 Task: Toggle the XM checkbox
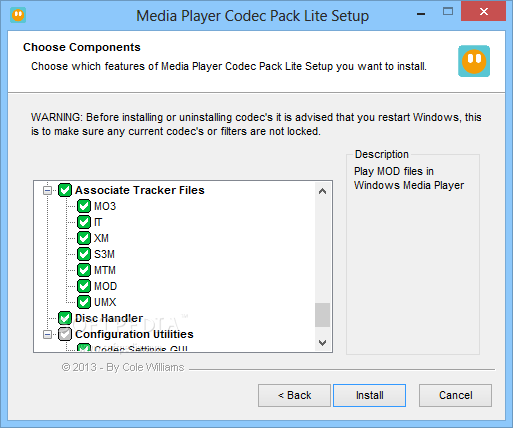click(x=84, y=238)
